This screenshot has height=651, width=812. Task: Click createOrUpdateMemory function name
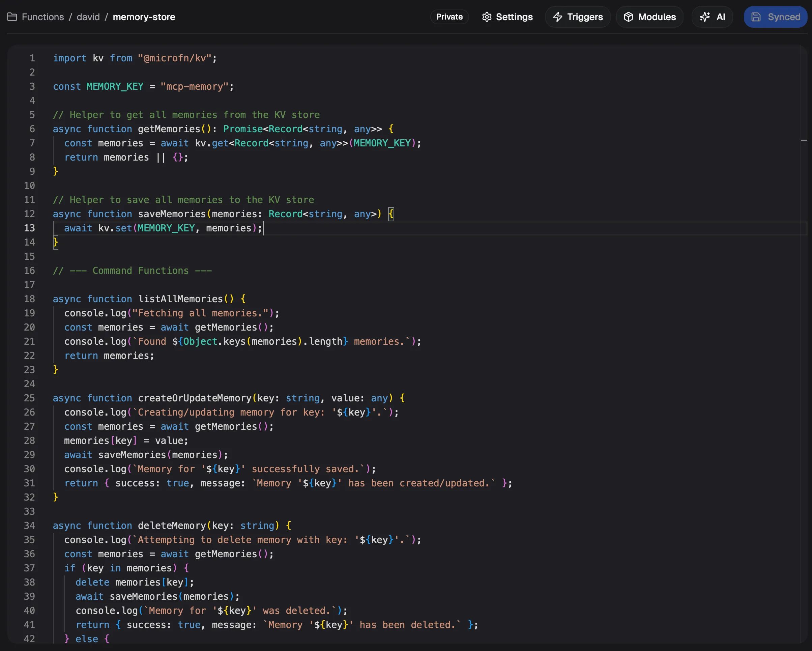pyautogui.click(x=194, y=398)
